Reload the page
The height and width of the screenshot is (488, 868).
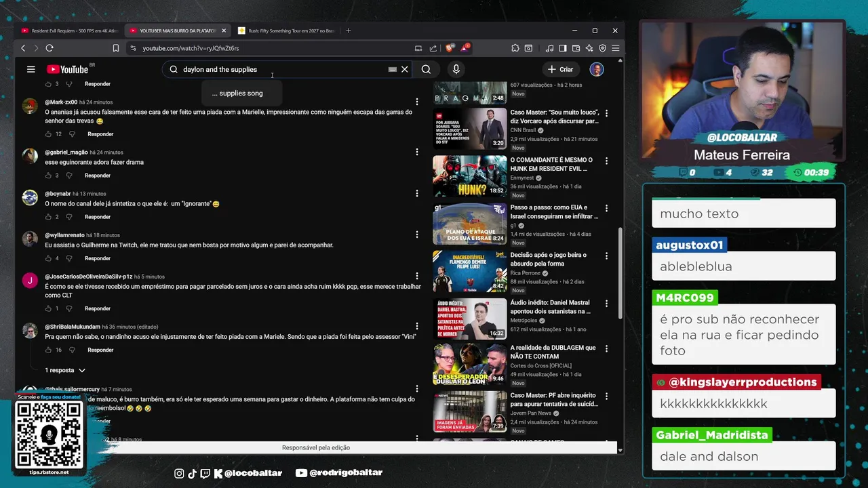tap(50, 48)
